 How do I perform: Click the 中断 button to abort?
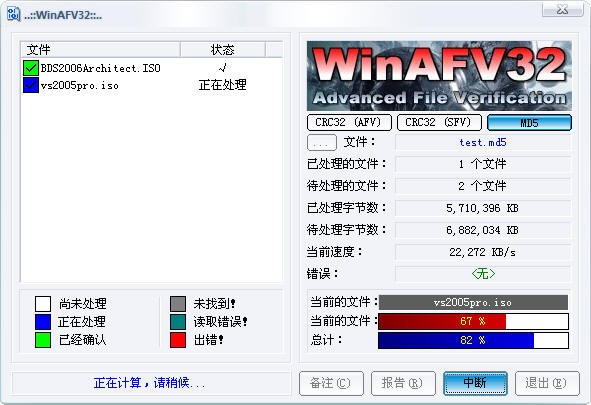coord(475,383)
